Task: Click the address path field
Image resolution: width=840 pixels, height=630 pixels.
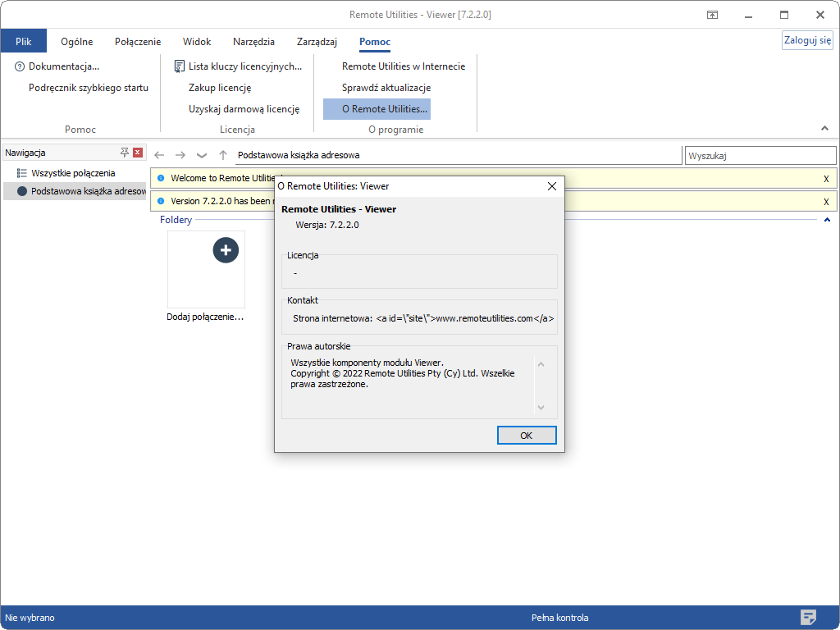Action: tap(459, 155)
